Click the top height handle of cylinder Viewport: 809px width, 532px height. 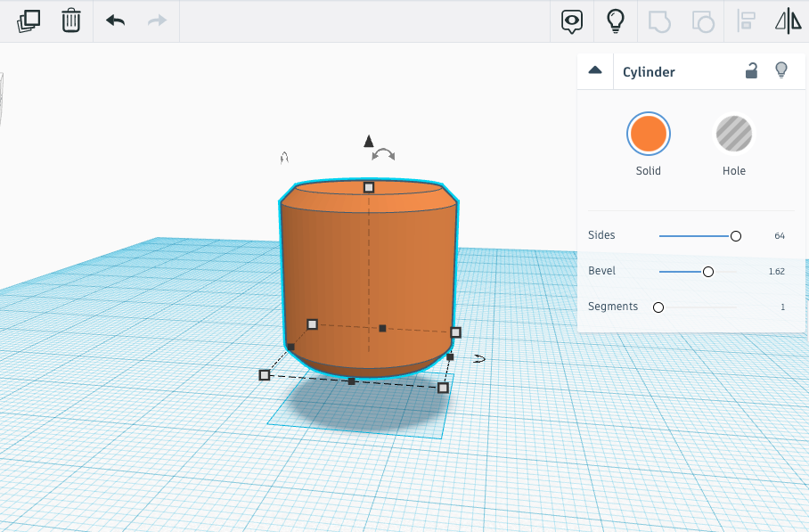pos(369,187)
